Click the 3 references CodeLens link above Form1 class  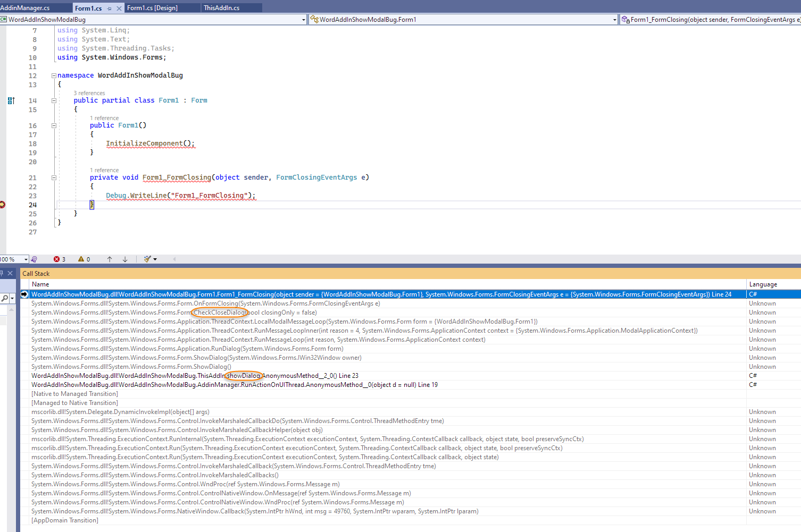pos(89,93)
